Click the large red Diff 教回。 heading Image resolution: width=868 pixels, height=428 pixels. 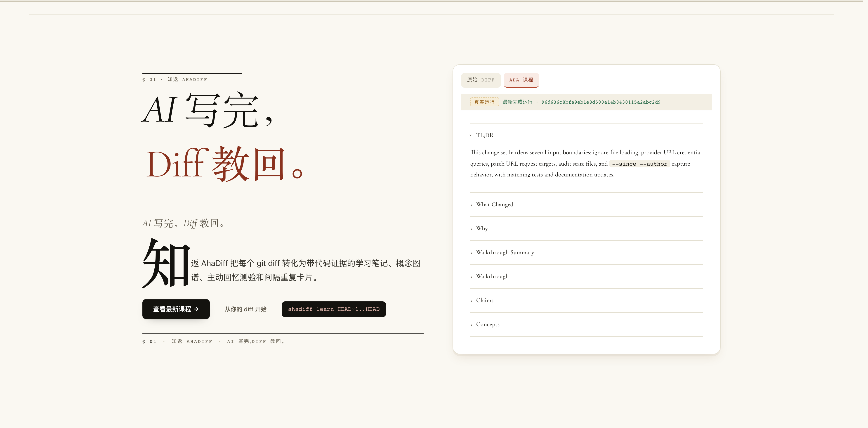point(224,164)
